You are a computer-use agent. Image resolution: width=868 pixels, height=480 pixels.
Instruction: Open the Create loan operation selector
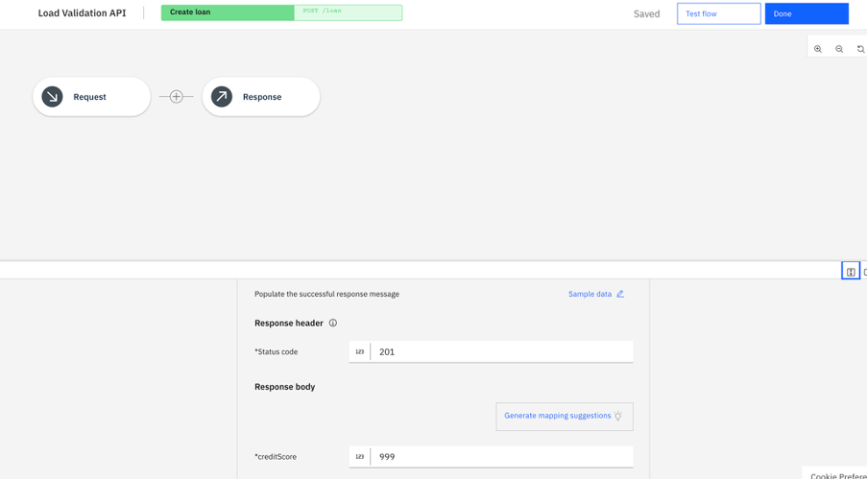tap(228, 12)
